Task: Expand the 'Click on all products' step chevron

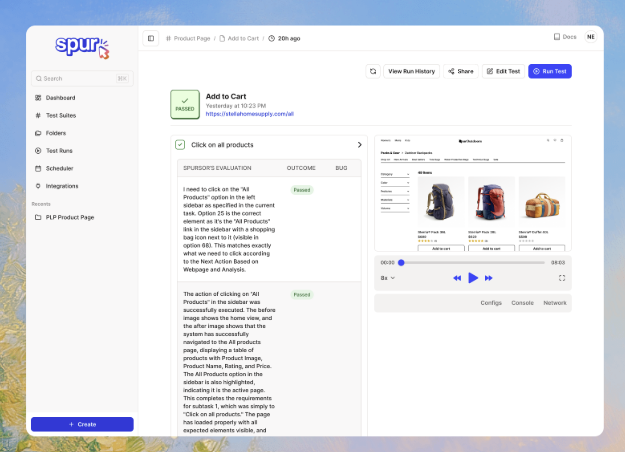Action: 359,144
